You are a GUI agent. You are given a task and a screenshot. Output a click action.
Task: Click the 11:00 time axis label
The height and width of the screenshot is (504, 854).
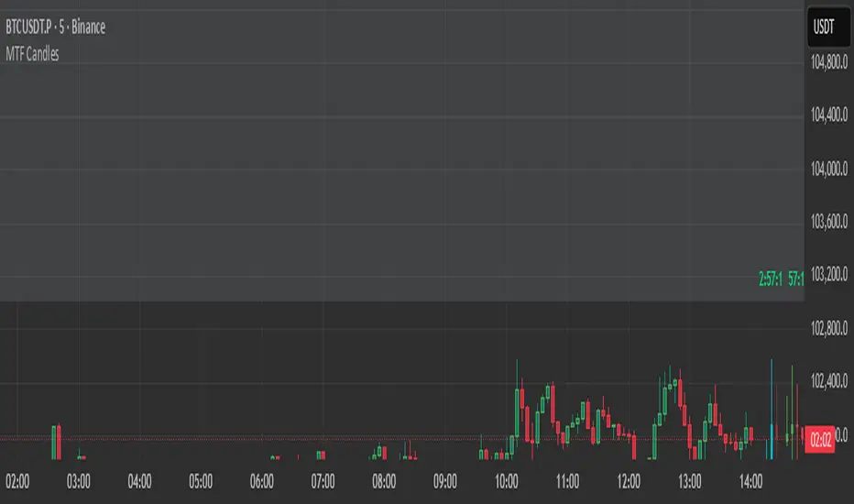567,482
